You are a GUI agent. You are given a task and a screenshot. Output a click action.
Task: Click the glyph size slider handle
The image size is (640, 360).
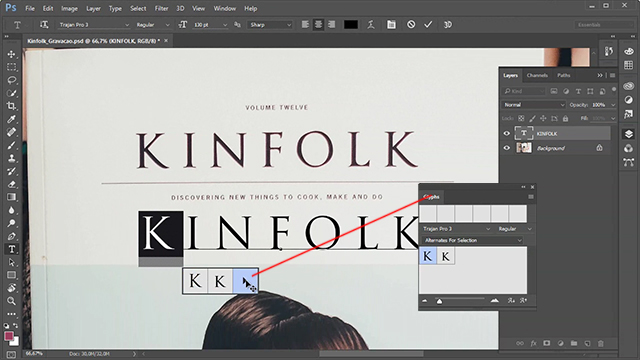tap(439, 302)
